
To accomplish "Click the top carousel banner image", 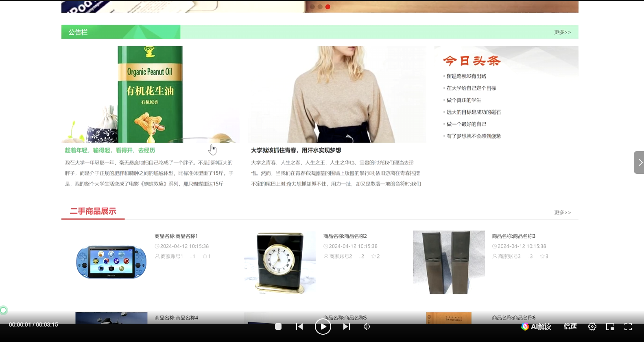I will tap(320, 7).
